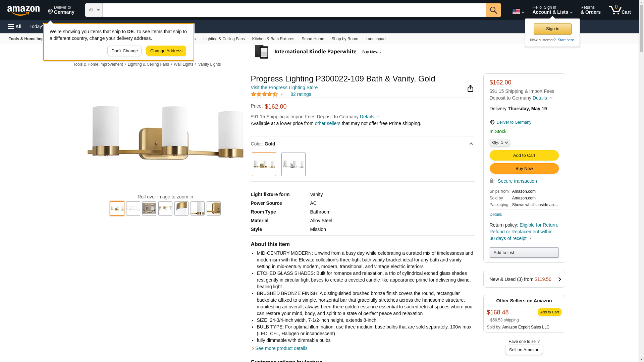This screenshot has width=644, height=362.
Task: Click the Amazon logo
Action: [x=23, y=11]
